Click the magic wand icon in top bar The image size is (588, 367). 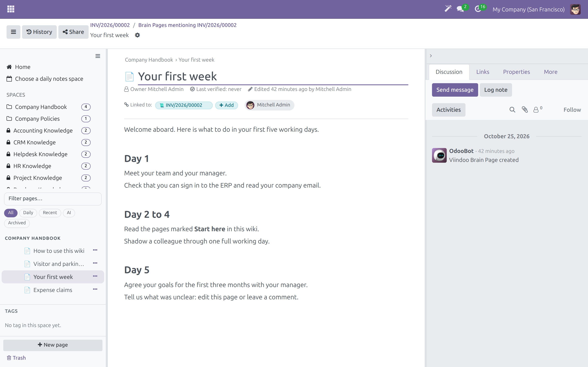point(448,9)
